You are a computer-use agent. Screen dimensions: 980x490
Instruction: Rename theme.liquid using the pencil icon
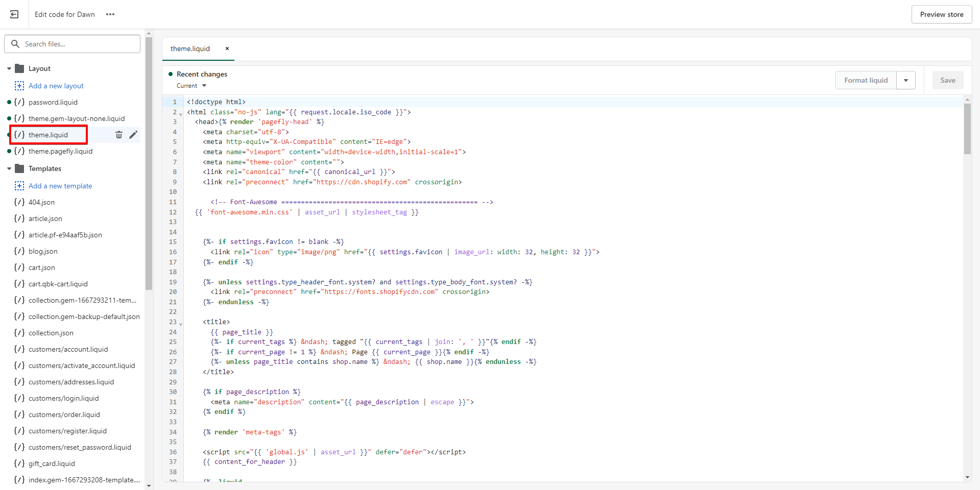point(133,135)
